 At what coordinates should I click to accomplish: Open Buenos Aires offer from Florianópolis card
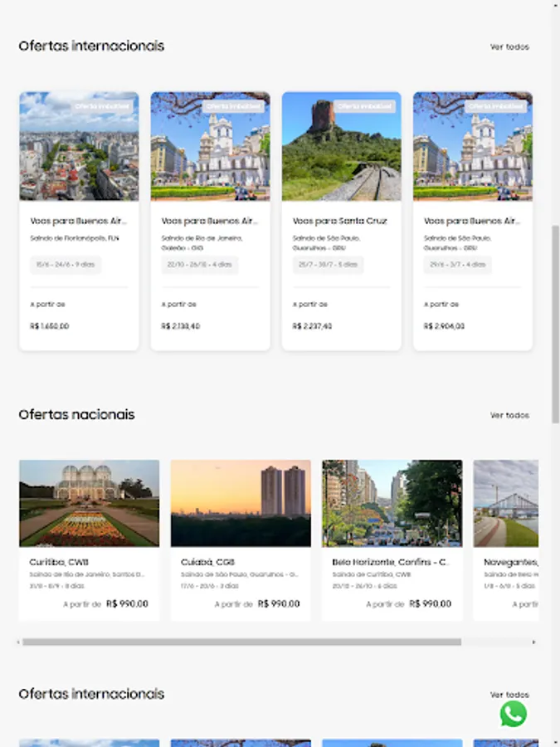click(79, 221)
